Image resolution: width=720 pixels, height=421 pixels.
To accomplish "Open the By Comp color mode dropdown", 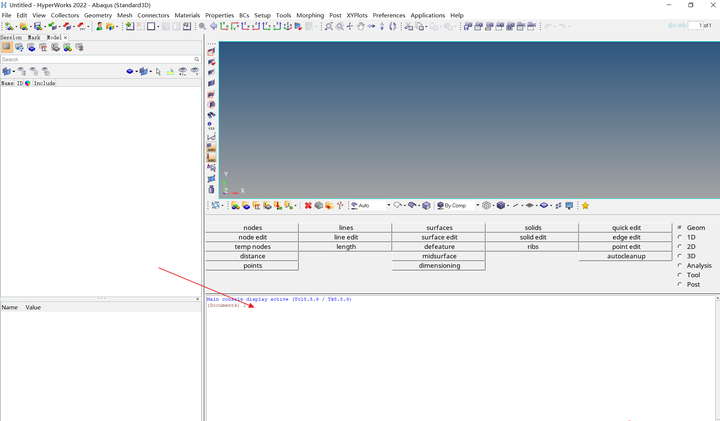I will click(478, 205).
